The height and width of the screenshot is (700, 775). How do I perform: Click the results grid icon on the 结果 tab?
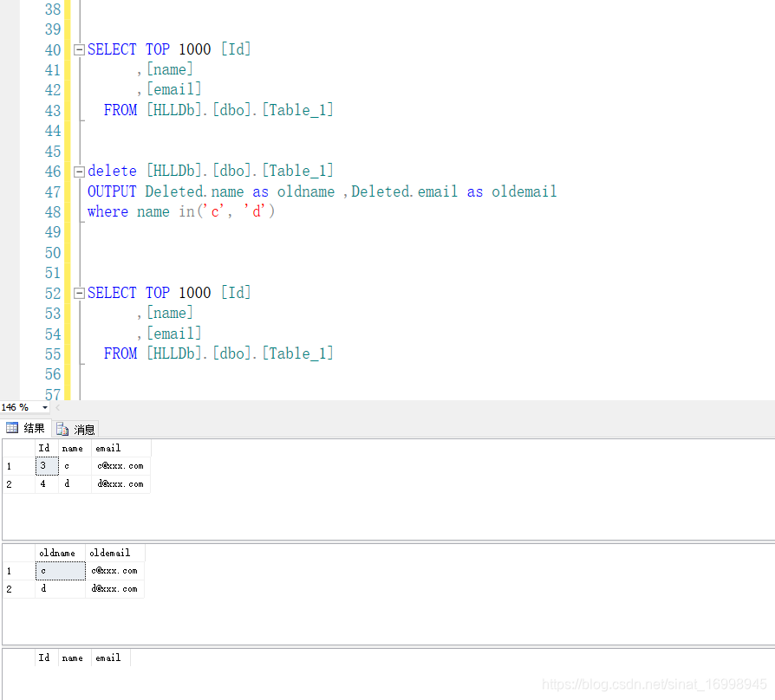point(14,428)
